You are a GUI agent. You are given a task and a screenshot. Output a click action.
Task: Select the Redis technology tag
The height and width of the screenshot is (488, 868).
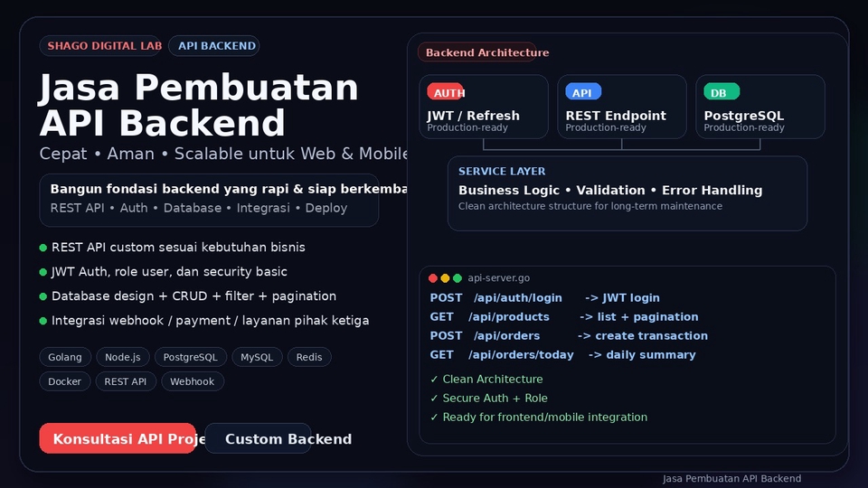309,358
